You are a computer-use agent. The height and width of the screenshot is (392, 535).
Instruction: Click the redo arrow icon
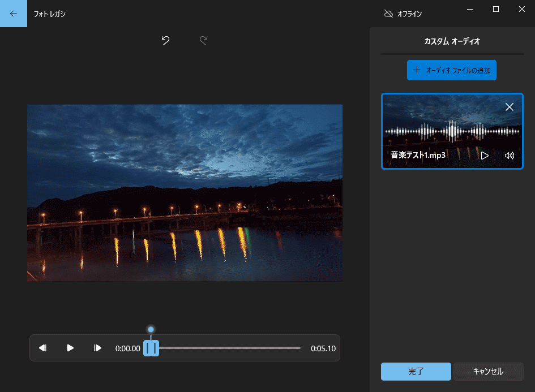204,41
